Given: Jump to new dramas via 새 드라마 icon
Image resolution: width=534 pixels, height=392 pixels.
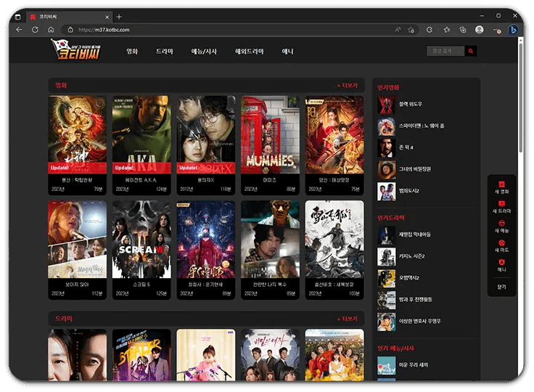Looking at the screenshot, I should point(501,207).
